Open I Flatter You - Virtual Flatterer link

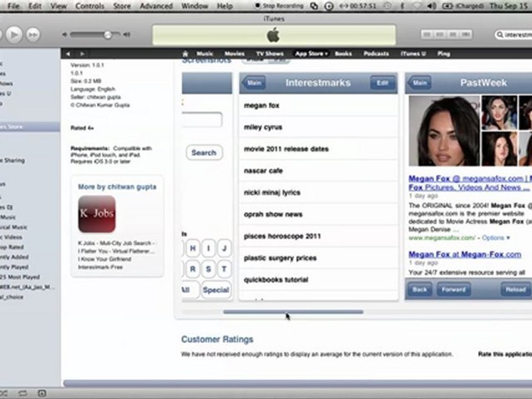[x=116, y=251]
